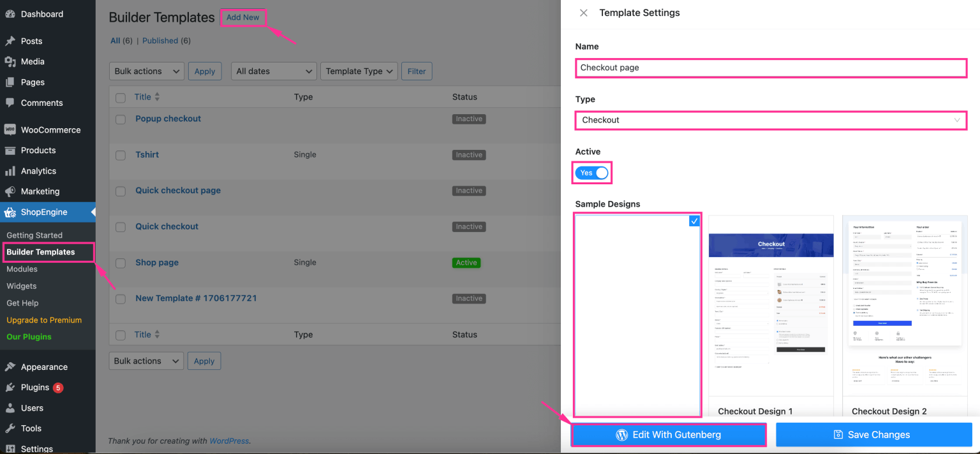This screenshot has width=980, height=454.
Task: Open the WooCommerce sidebar icon
Action: (10, 129)
